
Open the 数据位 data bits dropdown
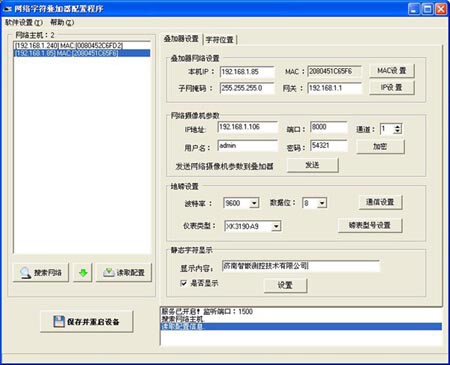pyautogui.click(x=322, y=203)
